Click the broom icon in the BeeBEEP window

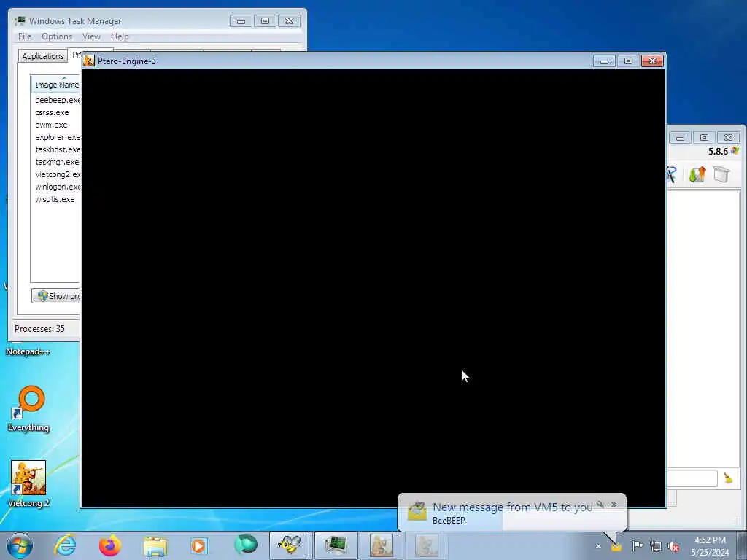click(728, 478)
